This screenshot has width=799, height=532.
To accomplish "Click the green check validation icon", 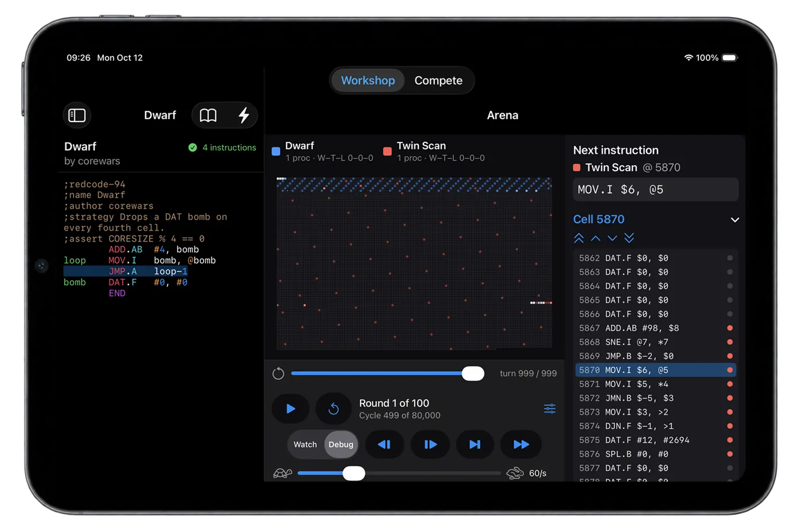I will pyautogui.click(x=193, y=148).
